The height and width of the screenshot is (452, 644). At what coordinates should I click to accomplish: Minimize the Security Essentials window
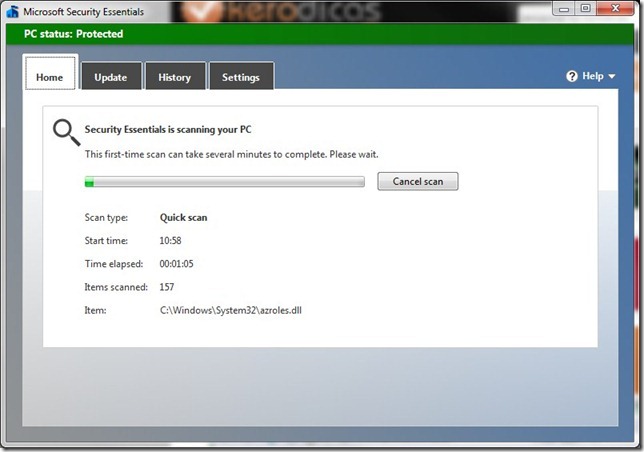click(x=564, y=9)
